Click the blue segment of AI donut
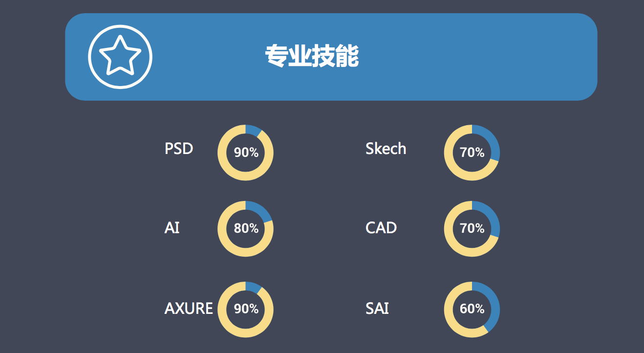The width and height of the screenshot is (644, 353). [260, 210]
